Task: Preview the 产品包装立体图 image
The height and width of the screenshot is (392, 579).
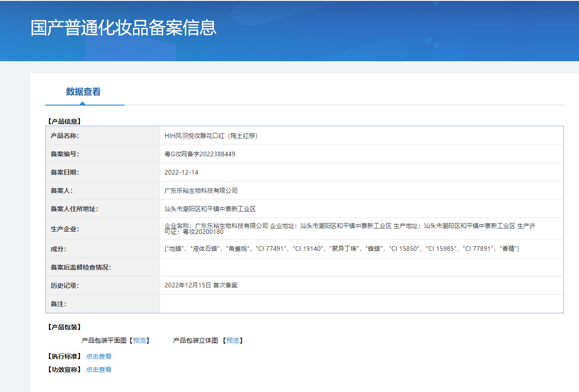Action: 233,340
